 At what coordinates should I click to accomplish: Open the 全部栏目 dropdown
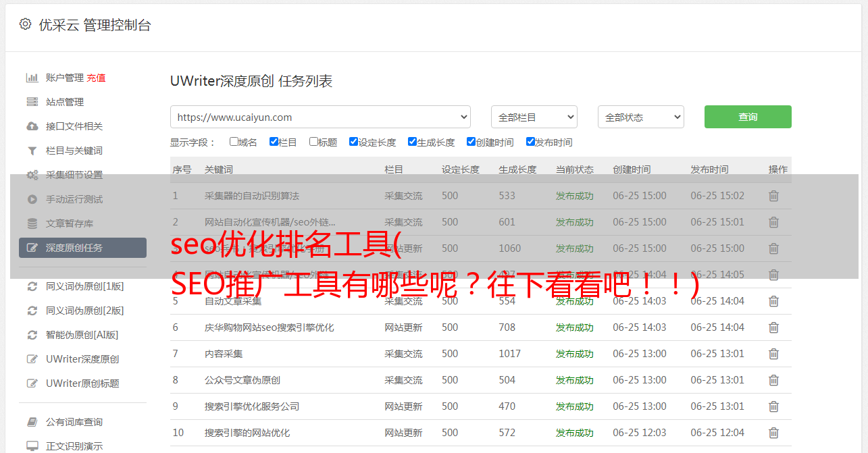click(x=534, y=117)
